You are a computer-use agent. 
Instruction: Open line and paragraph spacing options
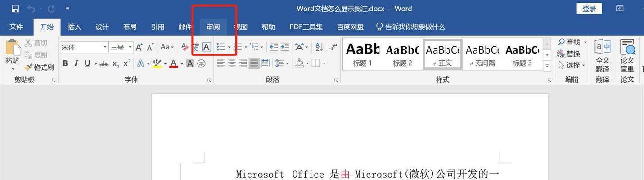(282, 63)
